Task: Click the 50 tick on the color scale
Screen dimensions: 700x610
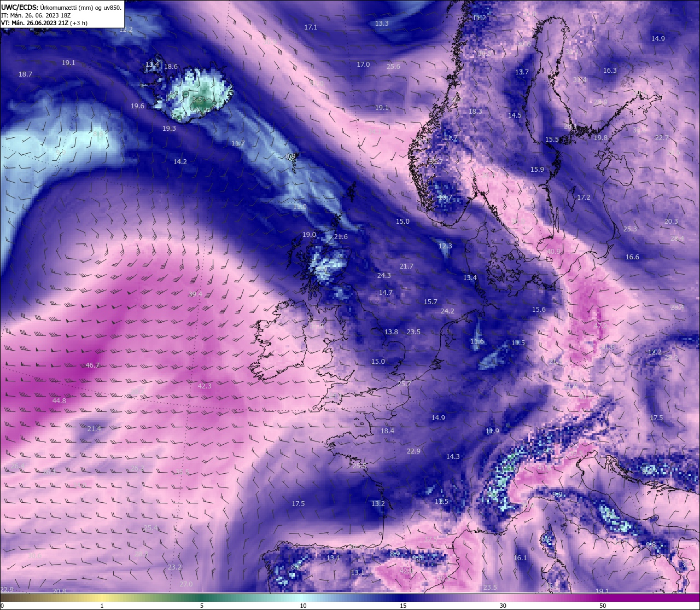Action: (x=603, y=606)
